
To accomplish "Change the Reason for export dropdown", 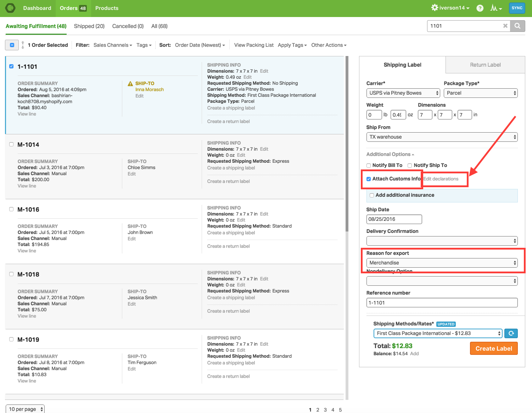I will pyautogui.click(x=442, y=263).
